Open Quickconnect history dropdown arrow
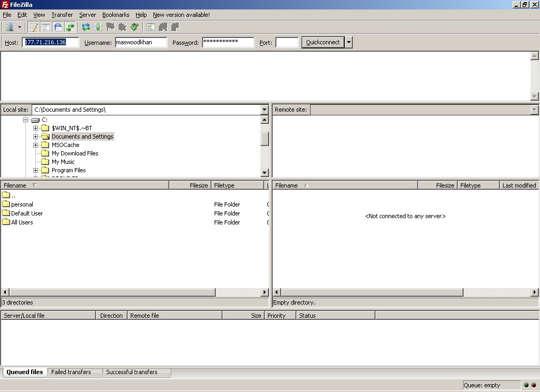Screen dimensions: 540x392 [349, 42]
